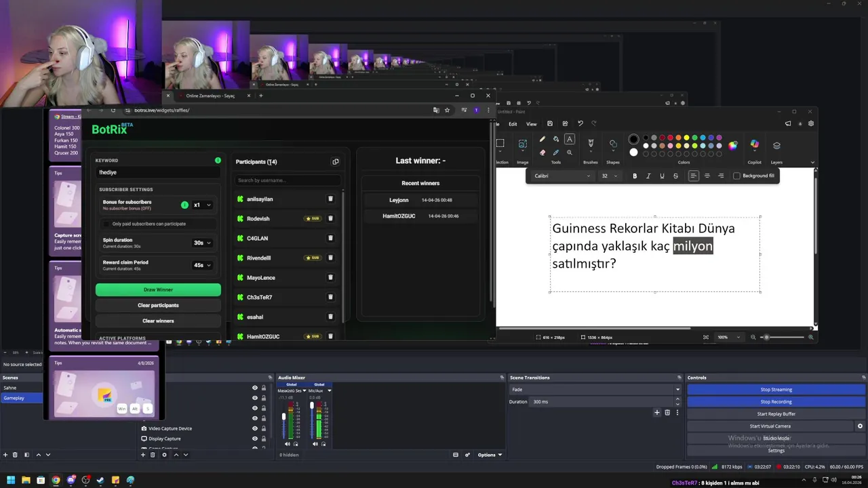The height and width of the screenshot is (488, 868).
Task: Select the Color picker eyedropper tool
Action: pyautogui.click(x=555, y=152)
